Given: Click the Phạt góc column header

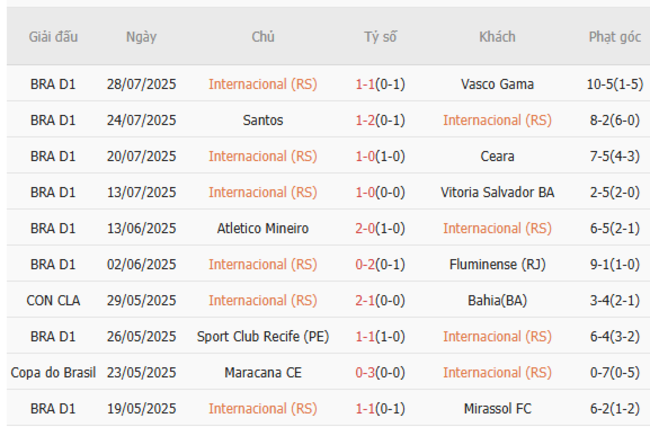Looking at the screenshot, I should [x=614, y=37].
